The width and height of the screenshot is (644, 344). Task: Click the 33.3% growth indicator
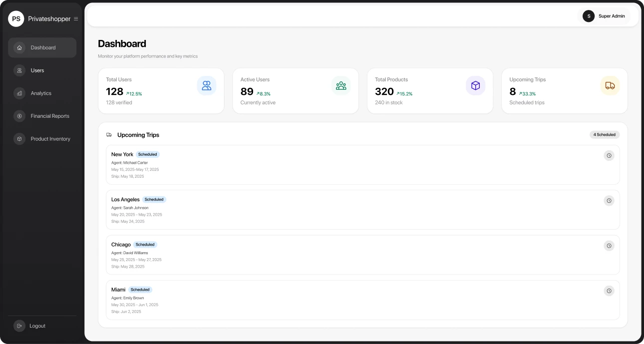coord(527,94)
